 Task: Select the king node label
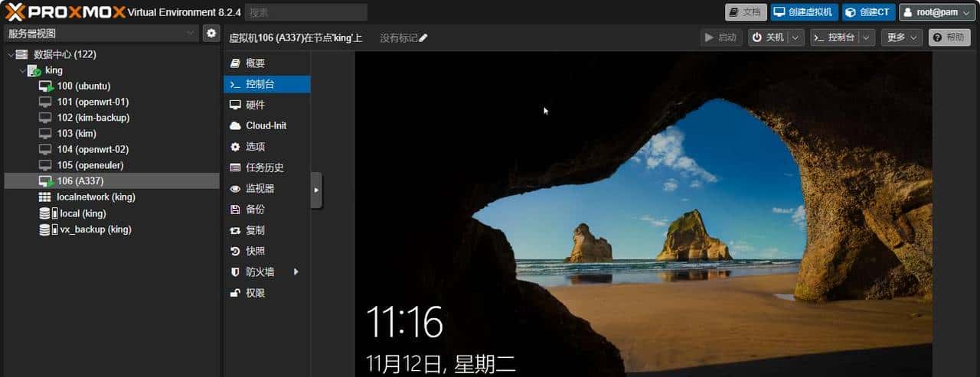tap(54, 70)
